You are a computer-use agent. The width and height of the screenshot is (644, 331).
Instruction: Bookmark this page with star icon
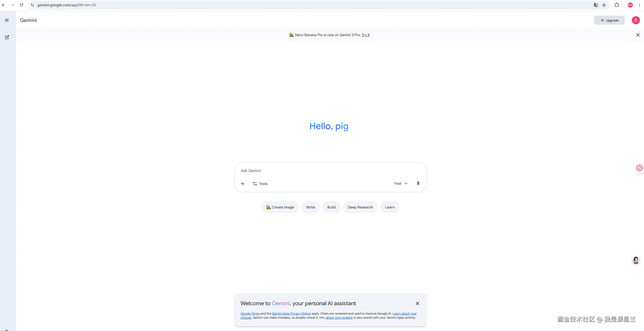click(x=604, y=5)
